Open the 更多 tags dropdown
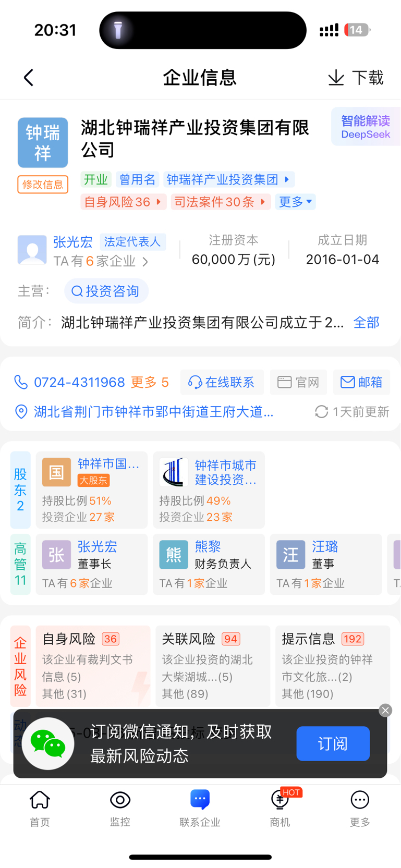 pyautogui.click(x=296, y=202)
